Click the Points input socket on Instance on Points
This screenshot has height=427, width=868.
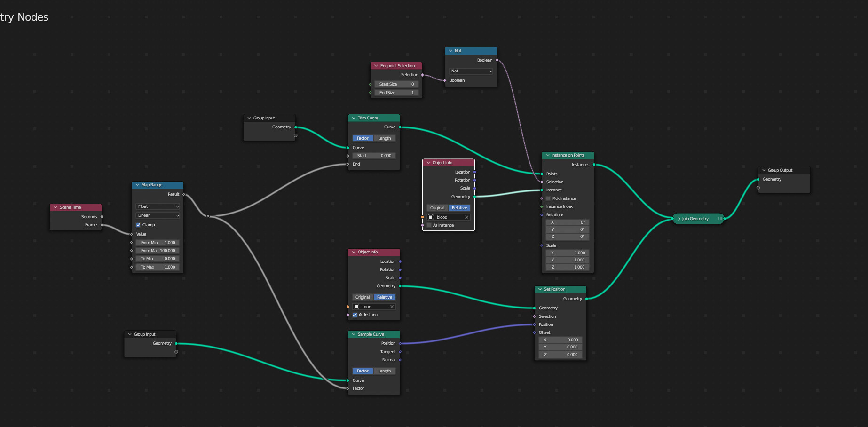point(542,174)
